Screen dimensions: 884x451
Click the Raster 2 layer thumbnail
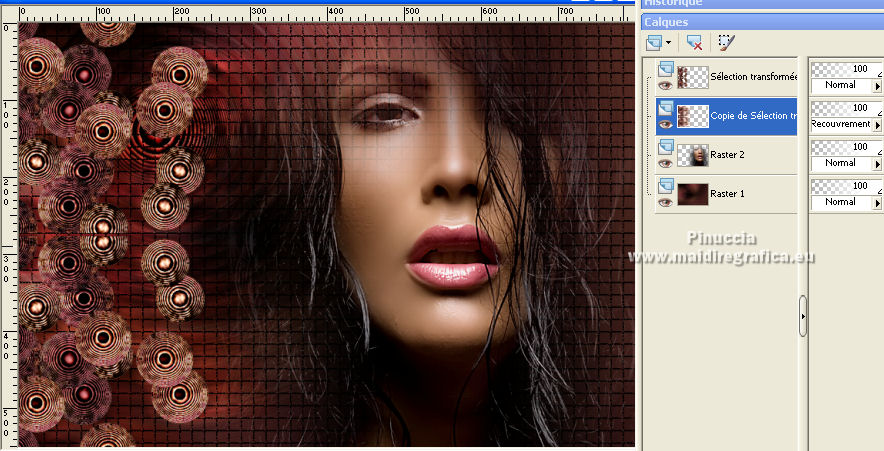(692, 155)
